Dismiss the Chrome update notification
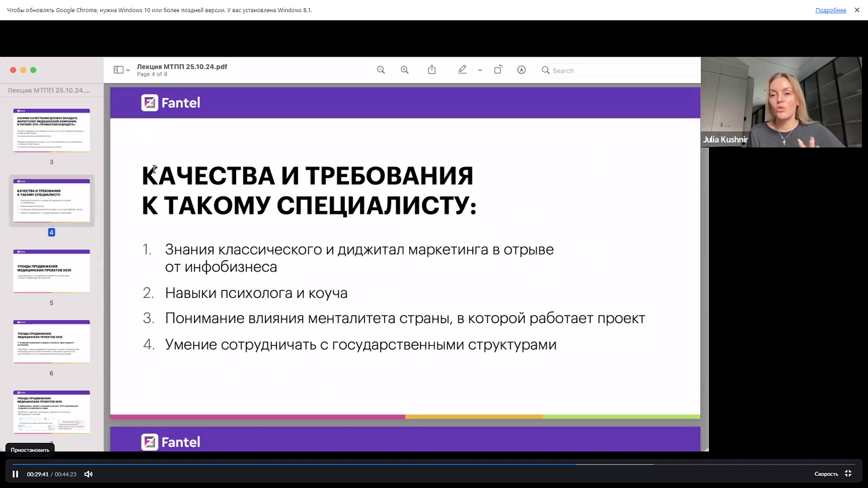The height and width of the screenshot is (488, 868). click(x=857, y=10)
